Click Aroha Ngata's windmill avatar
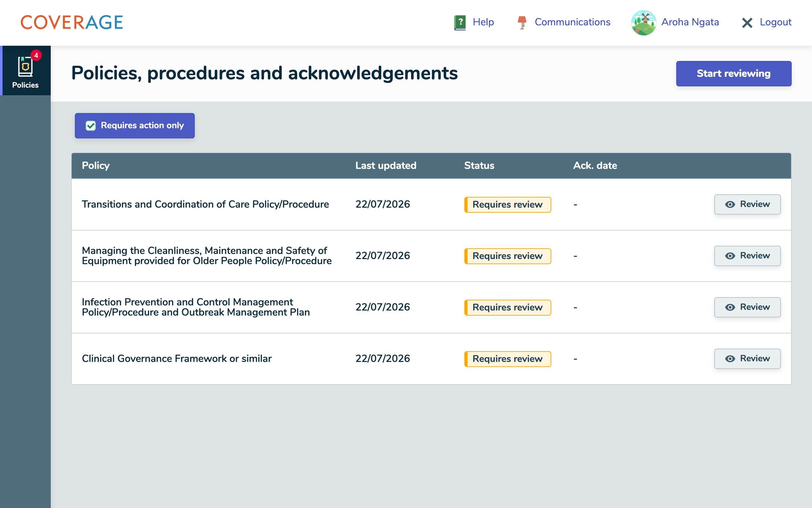This screenshot has height=508, width=812. click(643, 23)
